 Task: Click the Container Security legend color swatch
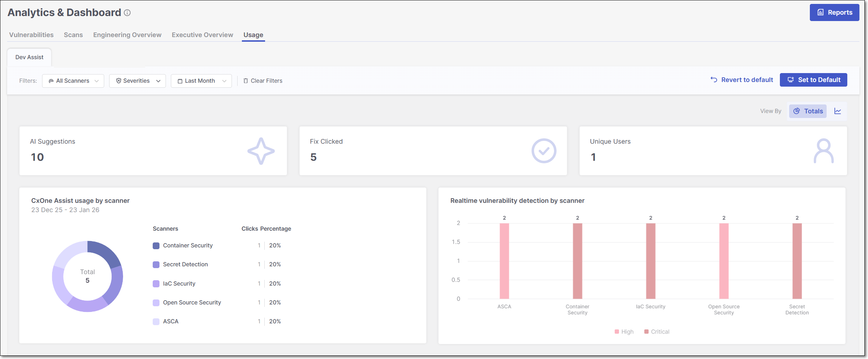pyautogui.click(x=156, y=246)
